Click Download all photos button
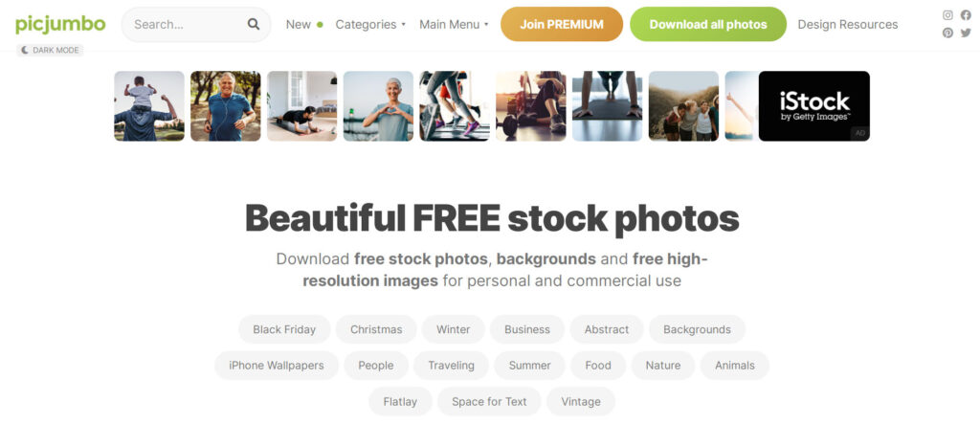 (x=708, y=24)
